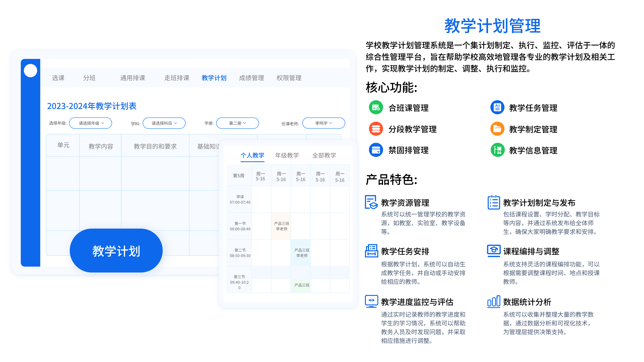Click the 教学信息管理 feature label

pos(533,150)
